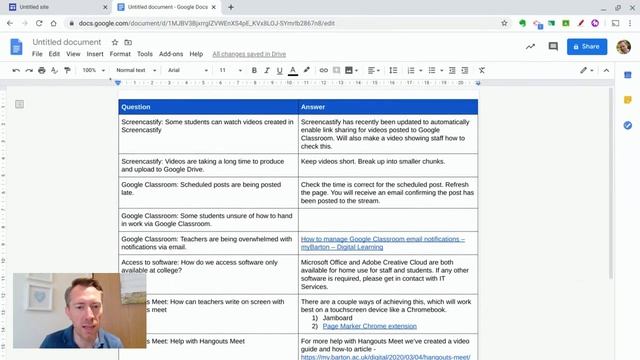The image size is (640, 360).
Task: Click the browser Reload button
Action: (39, 23)
